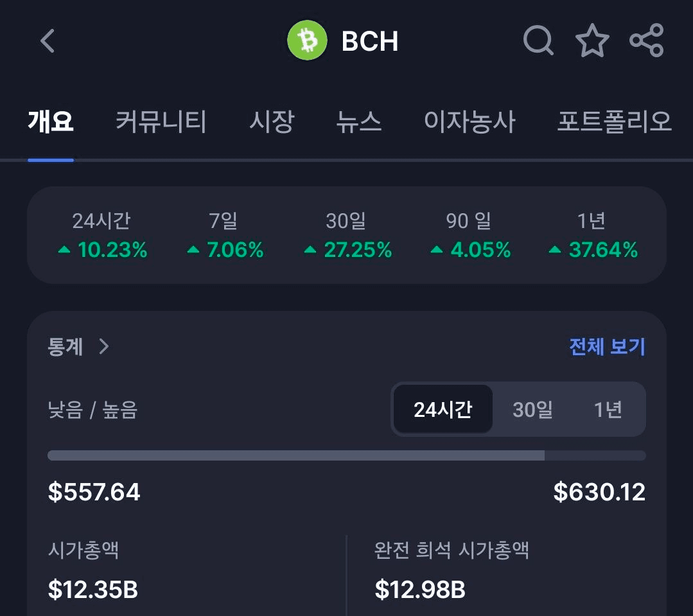Keep 24시간 selected in the period switcher
The width and height of the screenshot is (693, 616).
point(442,409)
